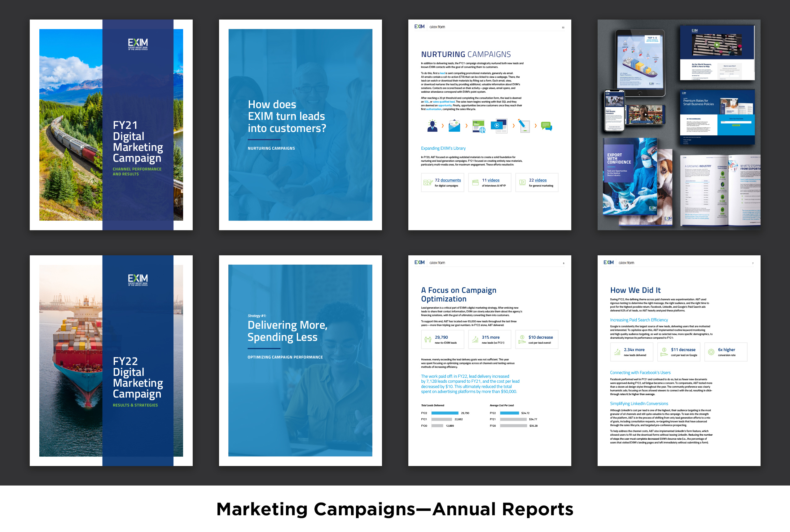
Task: Click the growth chart icon beside 31% more
Action: pyautogui.click(x=475, y=339)
